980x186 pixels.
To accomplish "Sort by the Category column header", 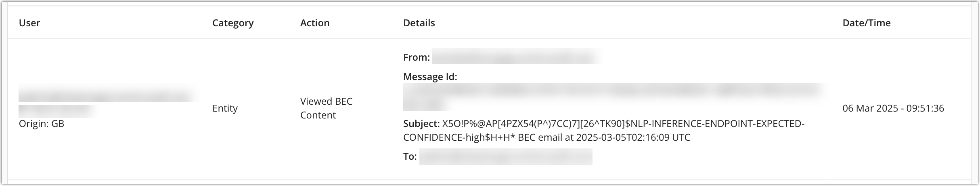I will click(233, 23).
